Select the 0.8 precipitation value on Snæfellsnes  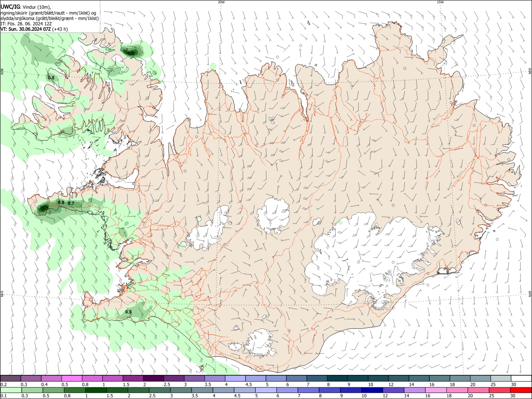coord(61,202)
